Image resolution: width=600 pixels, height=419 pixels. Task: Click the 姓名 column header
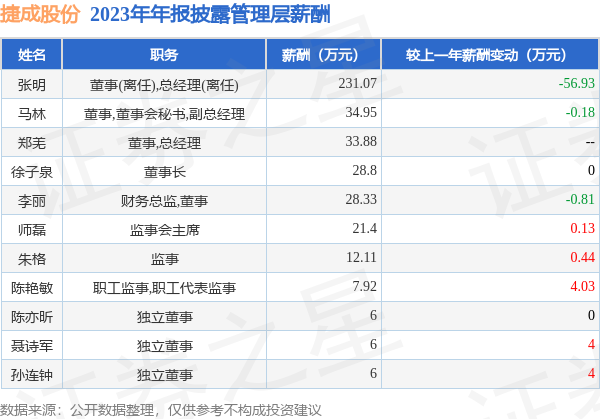click(x=31, y=55)
